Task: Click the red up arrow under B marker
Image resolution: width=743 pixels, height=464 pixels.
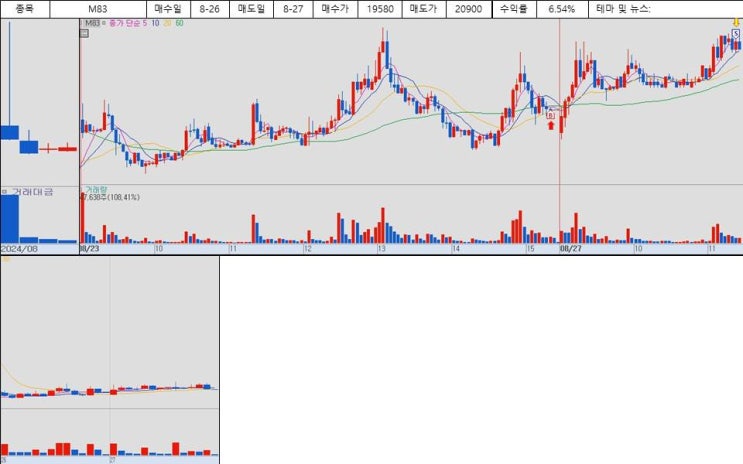Action: coord(551,125)
